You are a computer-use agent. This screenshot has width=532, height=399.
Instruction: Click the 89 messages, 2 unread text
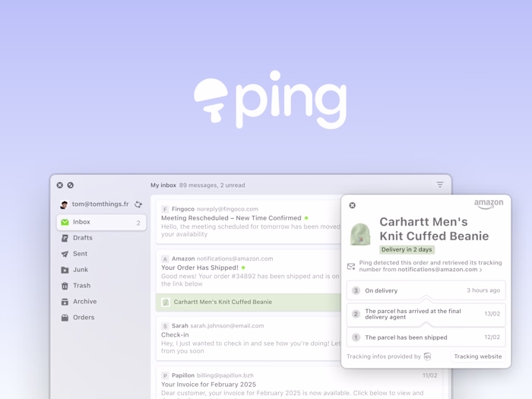coord(212,185)
